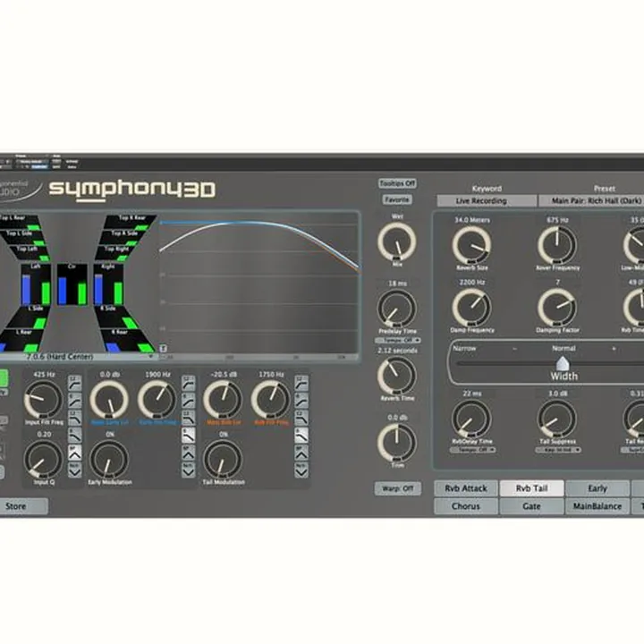Screen dimensions: 644x644
Task: Select the band-pass reverb filter type
Action: (x=301, y=453)
